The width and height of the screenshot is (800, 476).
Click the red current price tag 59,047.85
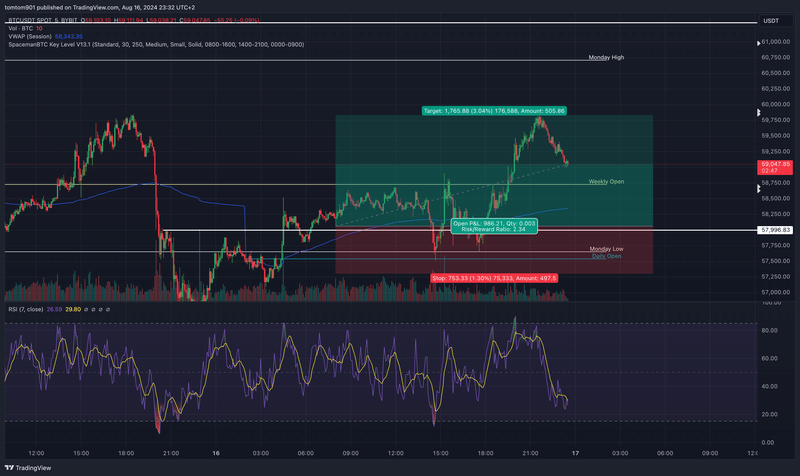coord(776,167)
